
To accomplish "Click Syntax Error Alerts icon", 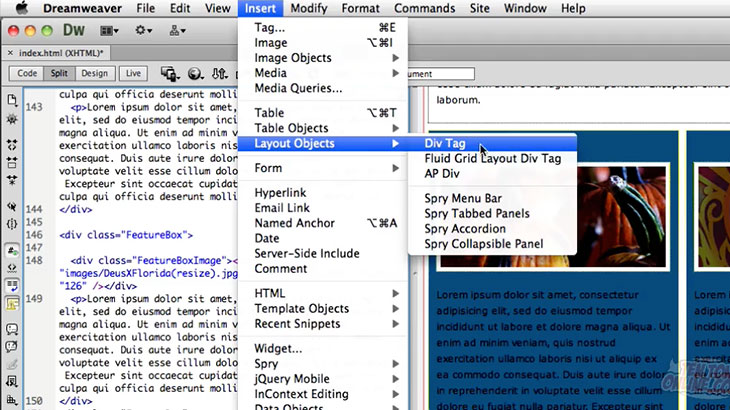I will click(12, 304).
